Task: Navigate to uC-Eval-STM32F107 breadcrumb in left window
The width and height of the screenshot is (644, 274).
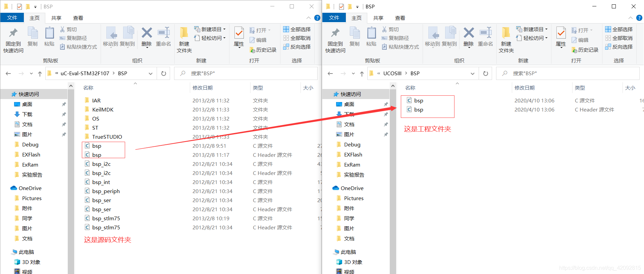Action: click(x=85, y=74)
